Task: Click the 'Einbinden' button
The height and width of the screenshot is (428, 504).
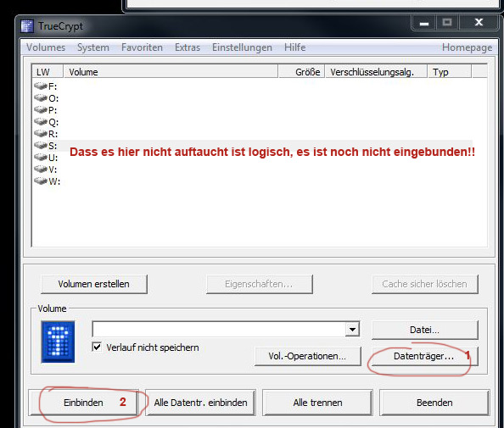Action: (x=83, y=403)
